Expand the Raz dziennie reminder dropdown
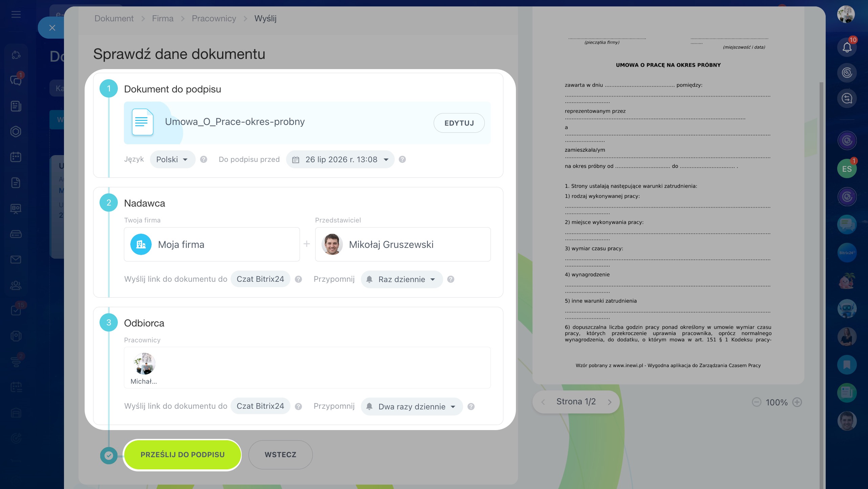 point(402,279)
